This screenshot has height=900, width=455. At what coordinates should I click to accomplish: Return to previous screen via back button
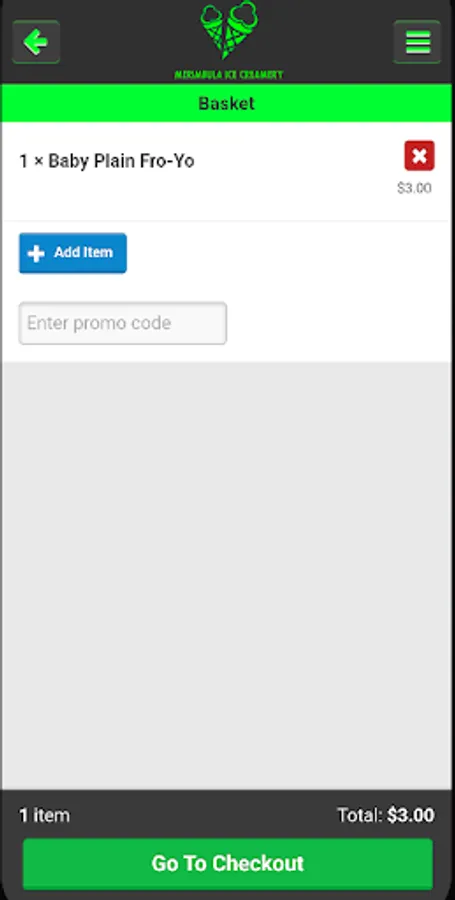click(36, 42)
